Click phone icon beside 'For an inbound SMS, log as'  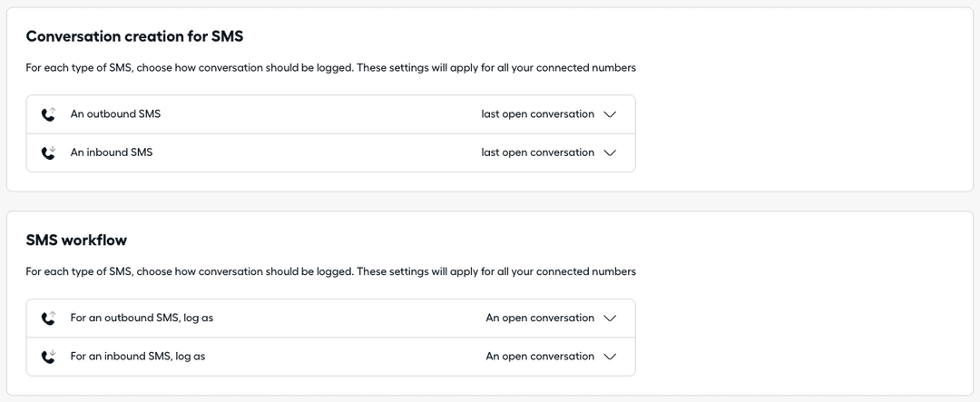(x=49, y=357)
